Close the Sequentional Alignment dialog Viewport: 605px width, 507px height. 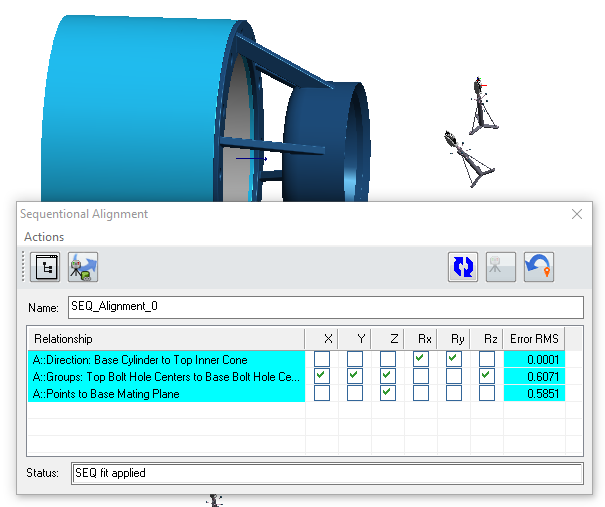click(x=576, y=214)
